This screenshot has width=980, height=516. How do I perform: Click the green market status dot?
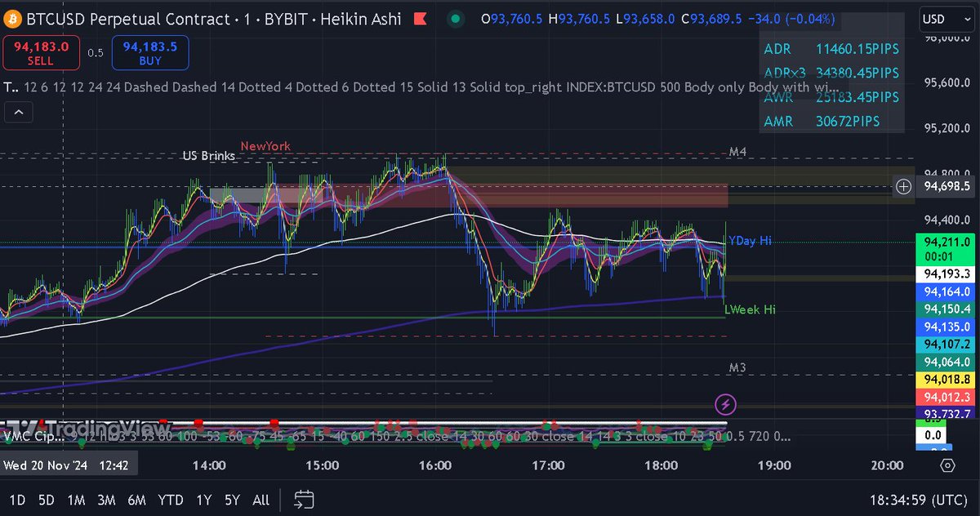tap(455, 18)
